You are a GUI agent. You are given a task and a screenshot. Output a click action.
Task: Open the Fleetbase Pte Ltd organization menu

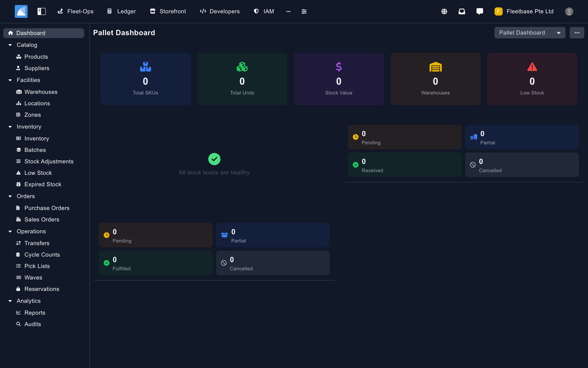(524, 11)
